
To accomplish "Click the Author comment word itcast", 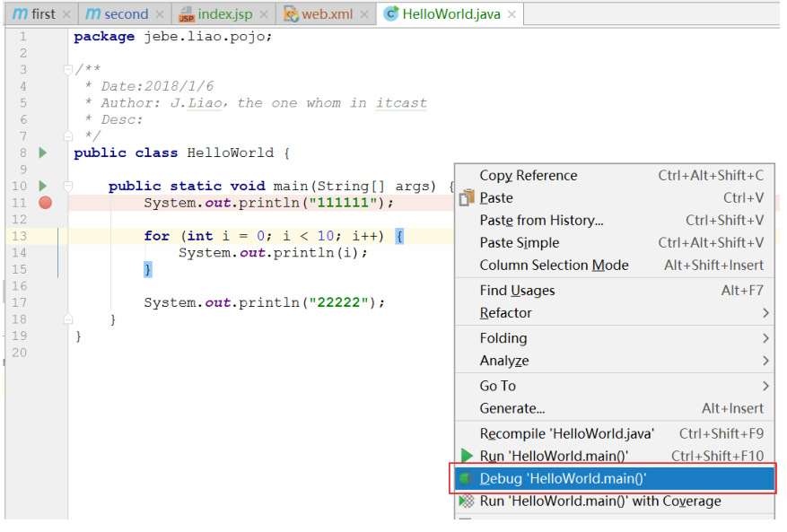I will (x=401, y=103).
